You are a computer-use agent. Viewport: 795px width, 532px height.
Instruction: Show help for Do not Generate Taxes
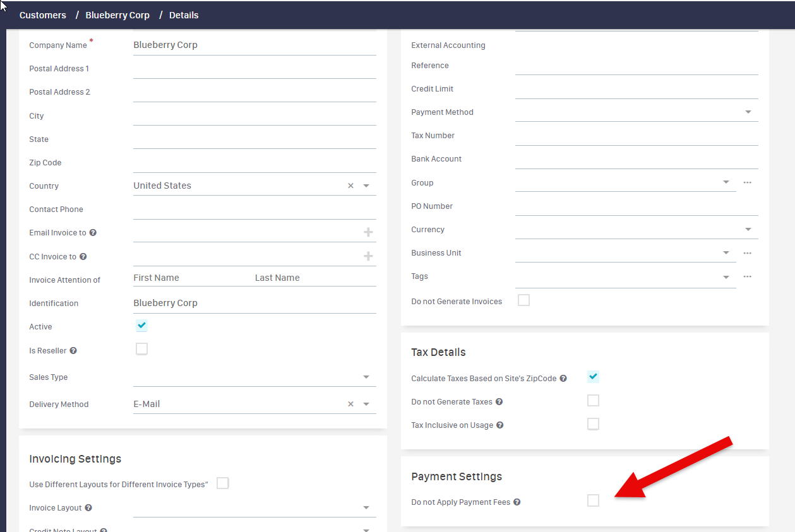[x=499, y=402]
